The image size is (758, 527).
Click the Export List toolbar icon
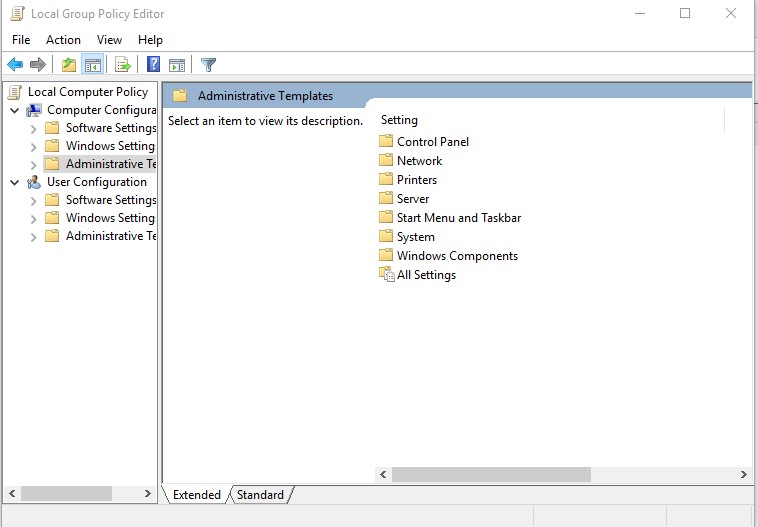click(122, 64)
